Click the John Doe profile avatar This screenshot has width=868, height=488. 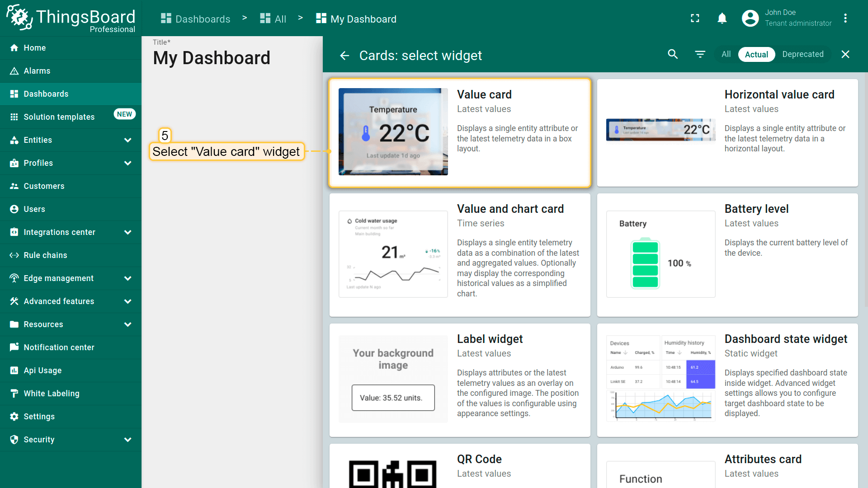[750, 18]
